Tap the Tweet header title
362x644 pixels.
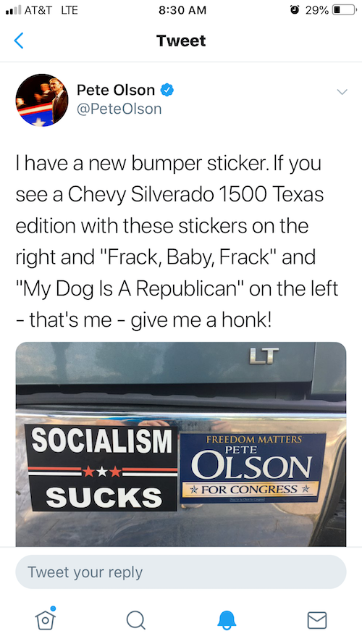tap(181, 41)
